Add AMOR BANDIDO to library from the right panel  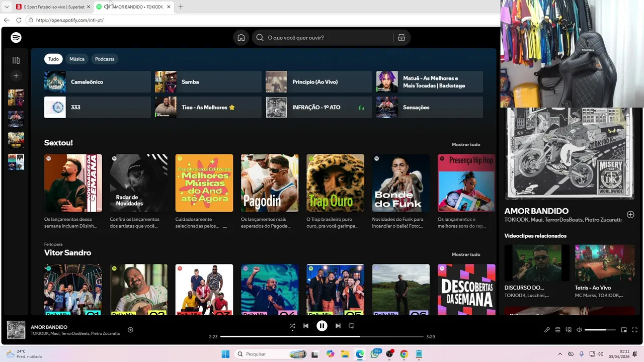tap(630, 215)
